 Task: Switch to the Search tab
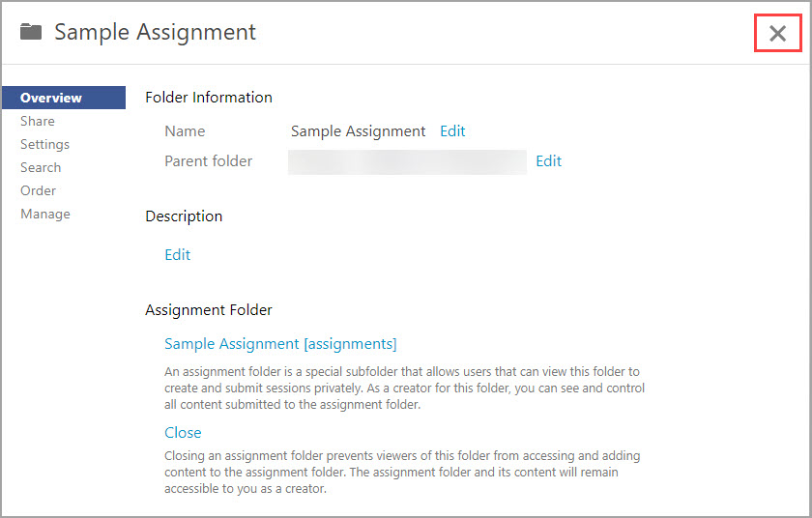tap(41, 167)
